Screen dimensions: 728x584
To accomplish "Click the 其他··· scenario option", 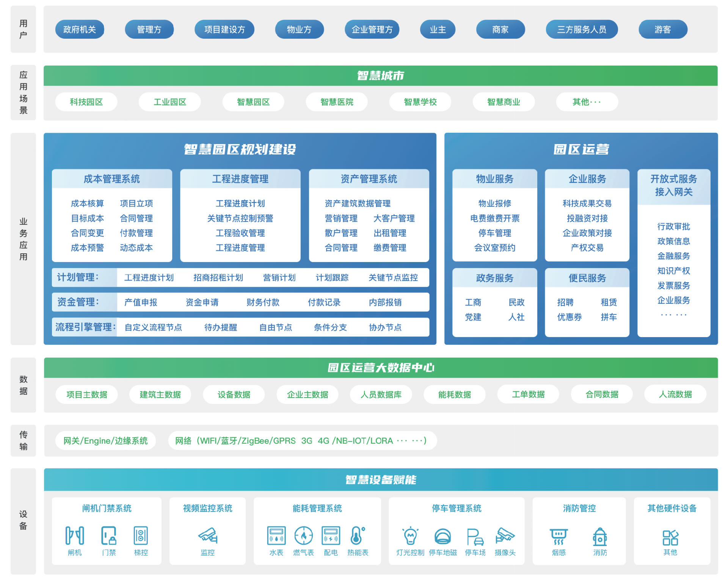I will tap(587, 102).
